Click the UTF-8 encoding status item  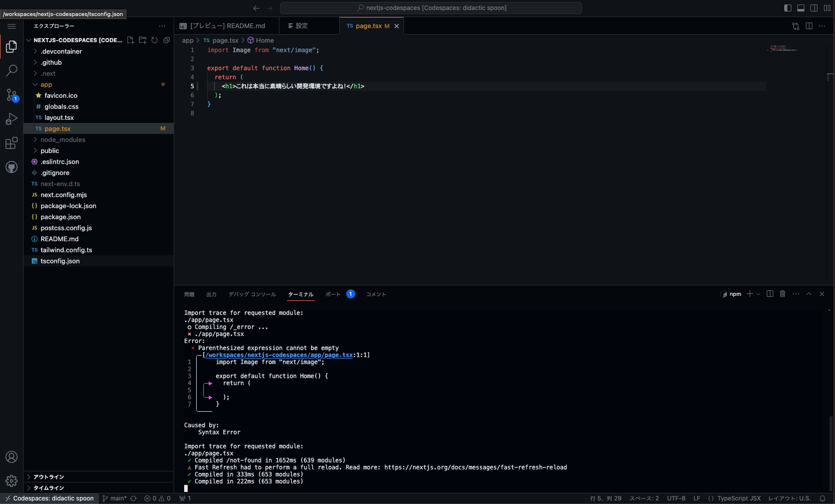(x=676, y=498)
